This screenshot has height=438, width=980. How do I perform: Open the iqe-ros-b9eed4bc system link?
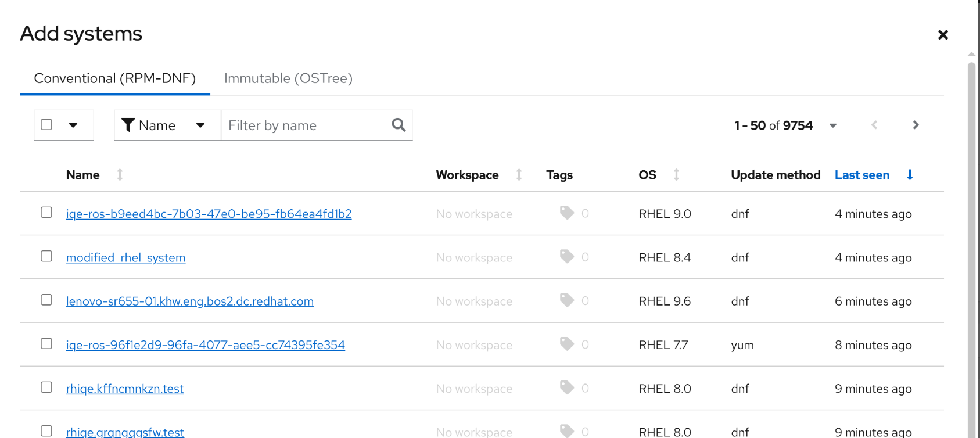click(209, 214)
